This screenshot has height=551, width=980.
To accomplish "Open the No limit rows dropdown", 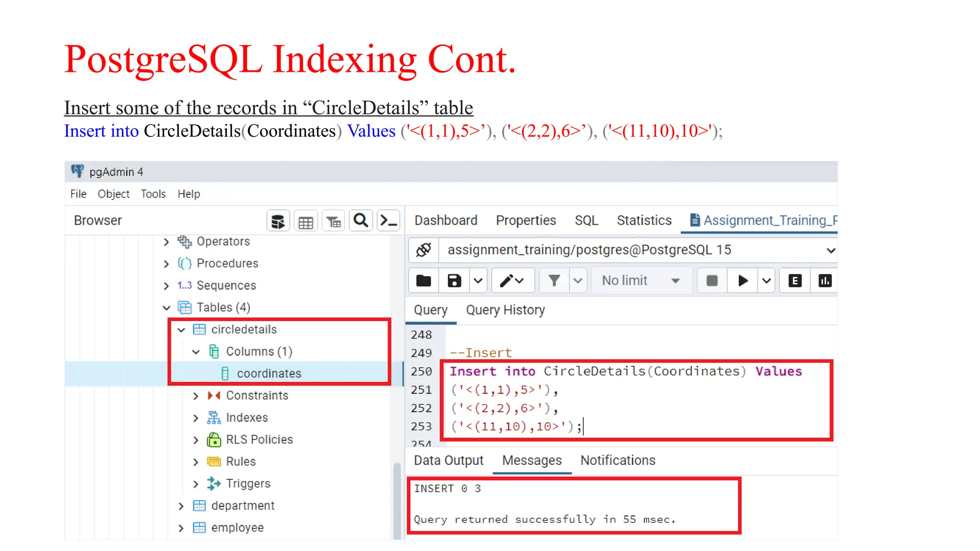I will (642, 281).
